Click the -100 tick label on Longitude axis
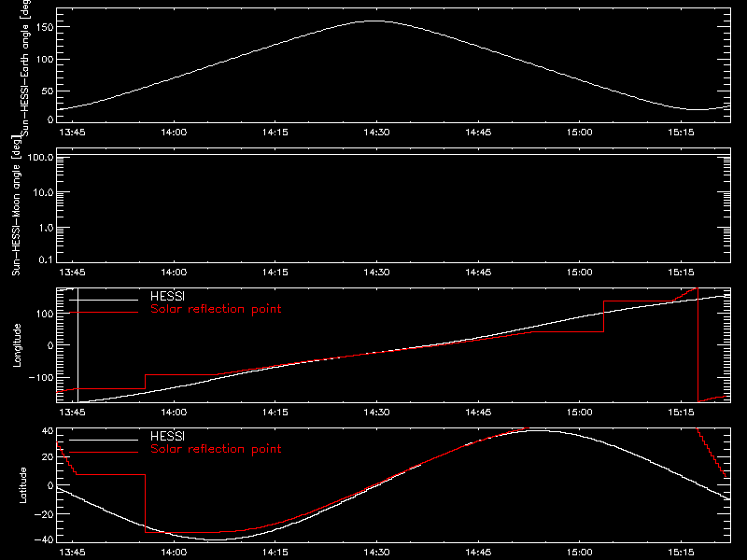The width and height of the screenshot is (747, 560). click(41, 377)
